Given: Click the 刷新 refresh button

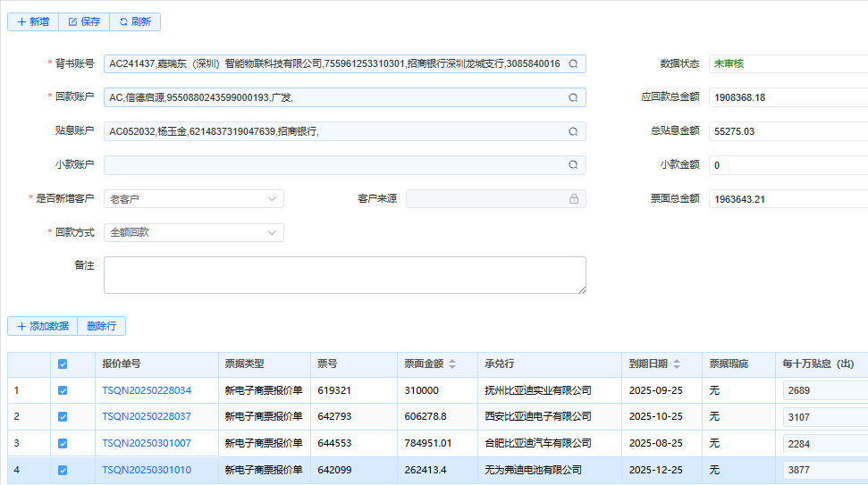Looking at the screenshot, I should click(x=135, y=21).
